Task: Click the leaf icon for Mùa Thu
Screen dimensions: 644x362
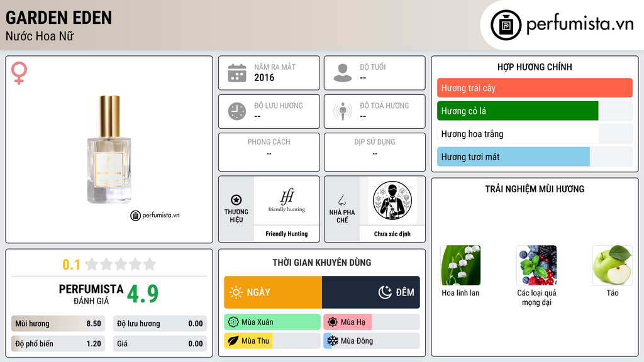Action: pyautogui.click(x=233, y=341)
